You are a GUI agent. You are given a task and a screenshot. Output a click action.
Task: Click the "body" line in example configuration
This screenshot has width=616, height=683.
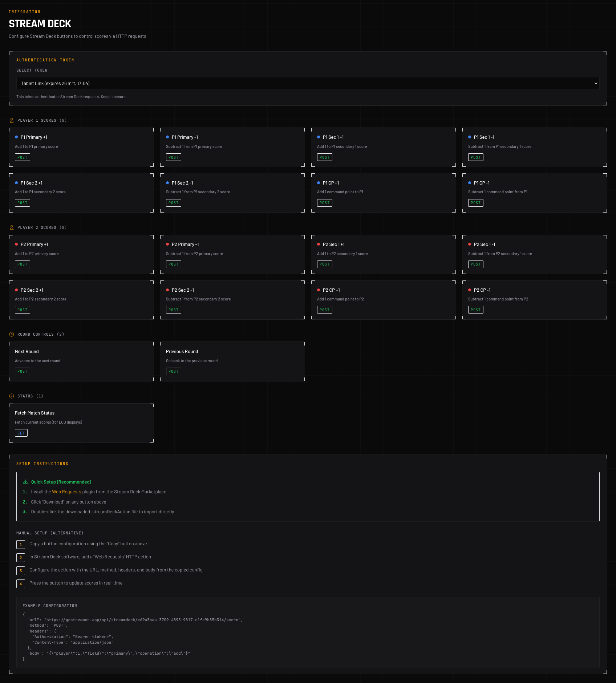(x=109, y=653)
